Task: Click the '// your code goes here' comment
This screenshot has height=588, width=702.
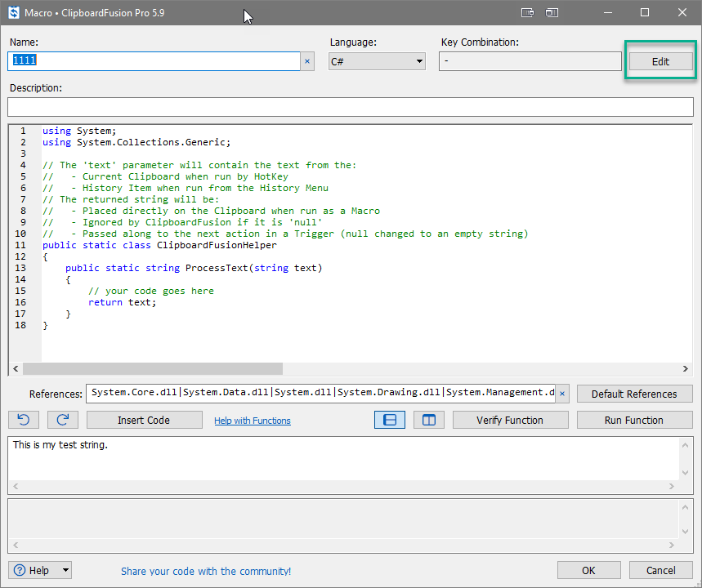Action: pos(151,291)
